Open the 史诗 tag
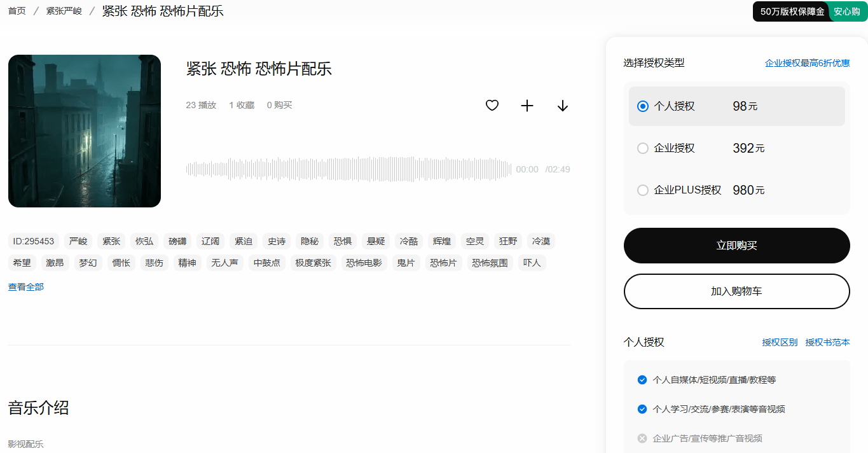This screenshot has height=453, width=868. (x=277, y=241)
